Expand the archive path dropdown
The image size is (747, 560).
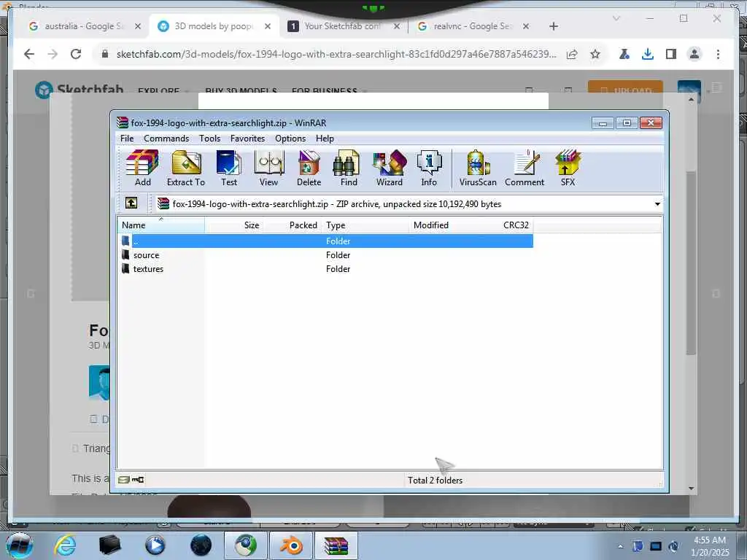click(x=657, y=204)
